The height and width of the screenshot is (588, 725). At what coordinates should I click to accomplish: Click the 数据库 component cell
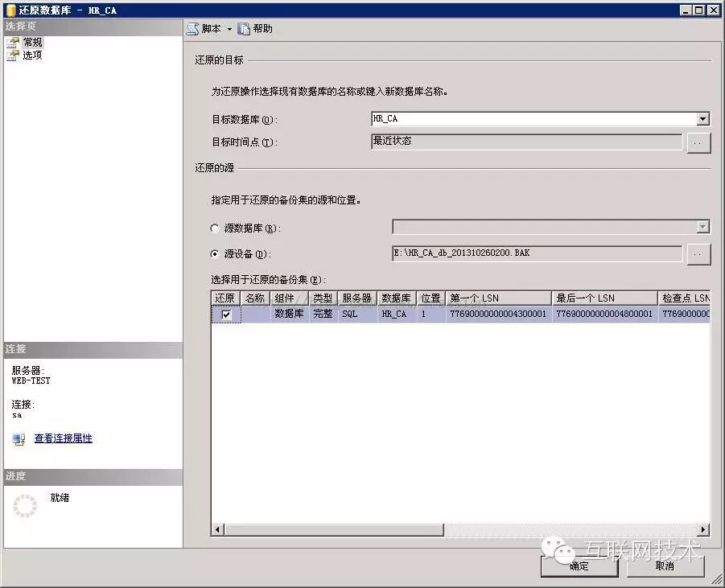290,314
